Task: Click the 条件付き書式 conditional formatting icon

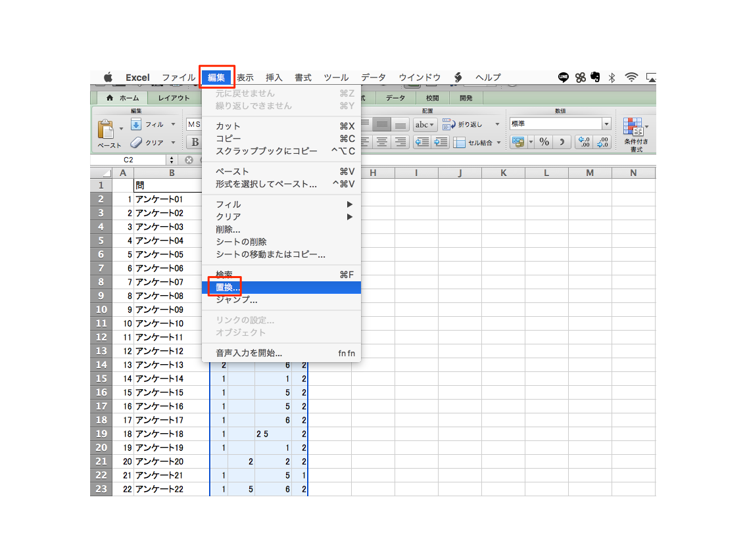Action: click(633, 127)
